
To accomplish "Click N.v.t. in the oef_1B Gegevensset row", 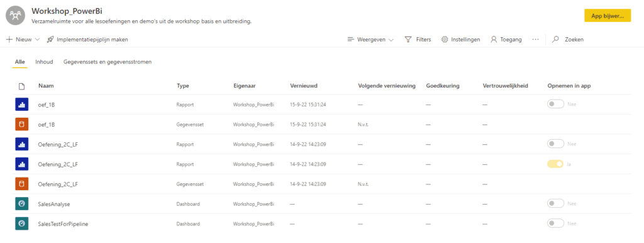I will 363,124.
